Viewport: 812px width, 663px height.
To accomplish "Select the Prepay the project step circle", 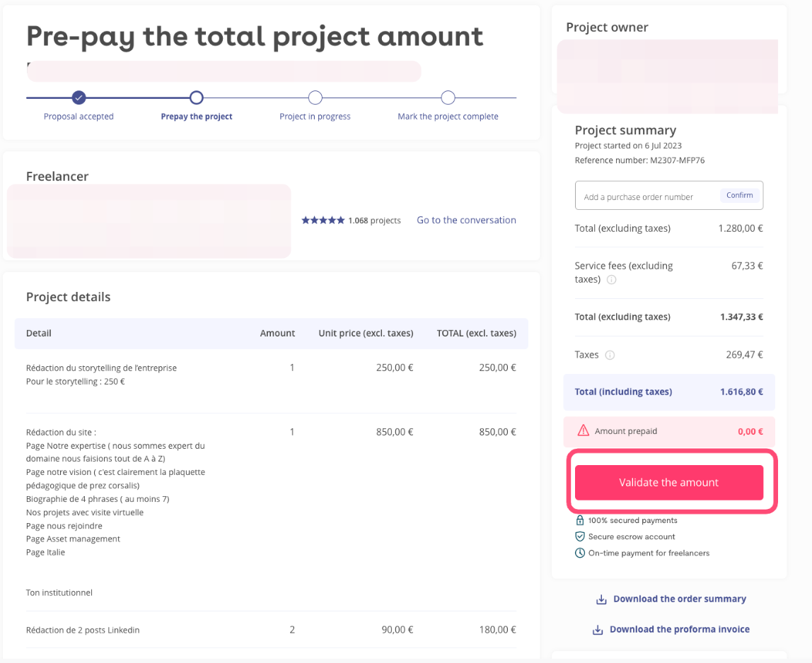I will click(x=197, y=98).
